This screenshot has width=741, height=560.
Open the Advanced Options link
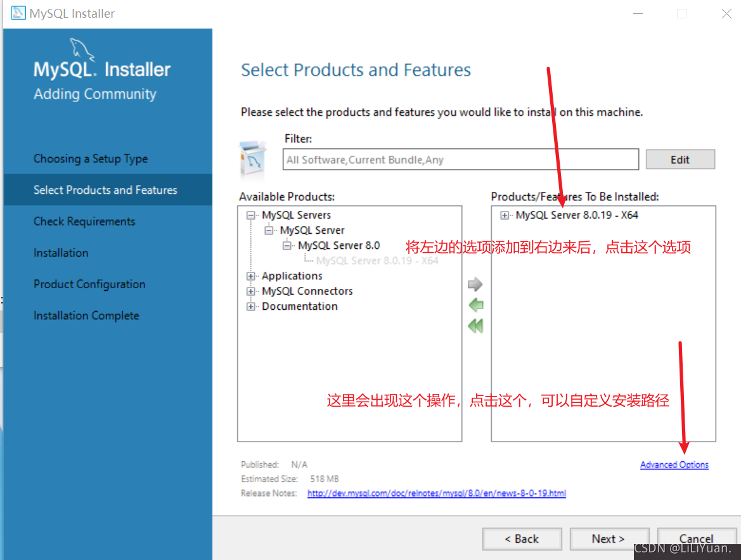tap(674, 464)
